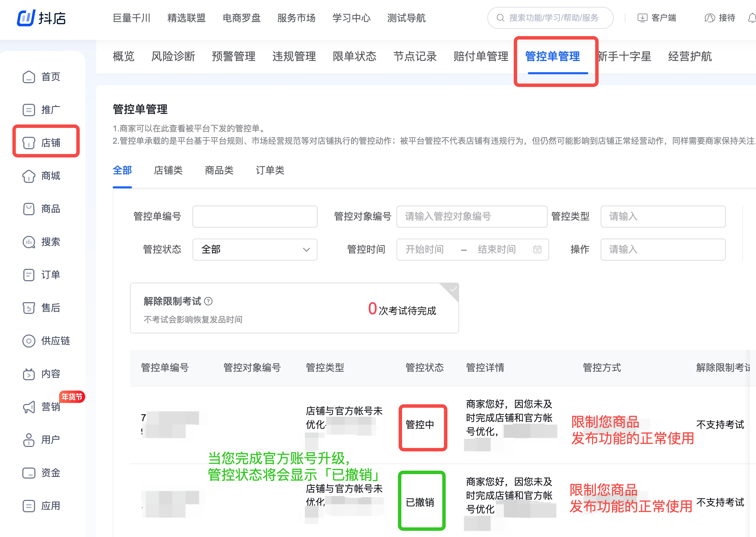Click the 售后 after-sales sidebar icon
The width and height of the screenshot is (756, 537).
point(29,308)
